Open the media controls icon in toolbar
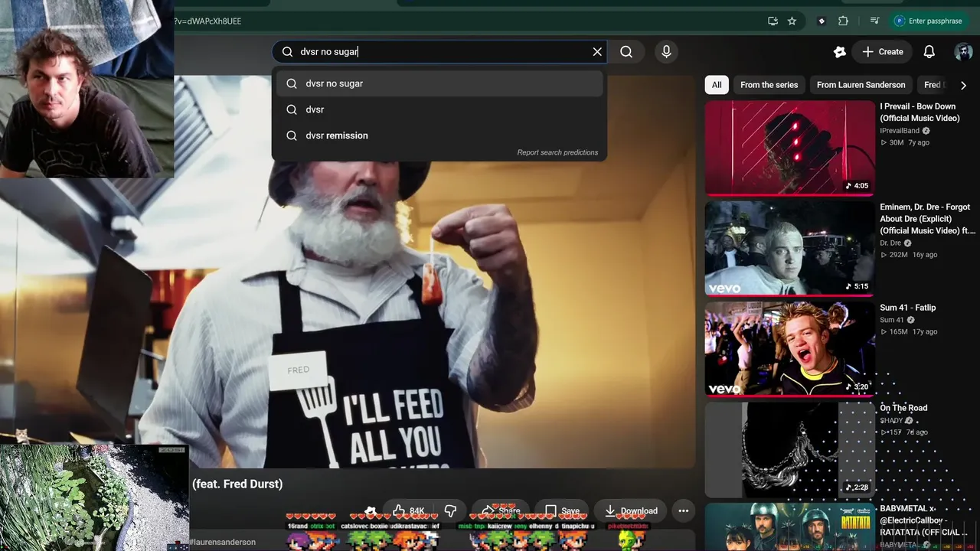980x551 pixels. (x=874, y=21)
